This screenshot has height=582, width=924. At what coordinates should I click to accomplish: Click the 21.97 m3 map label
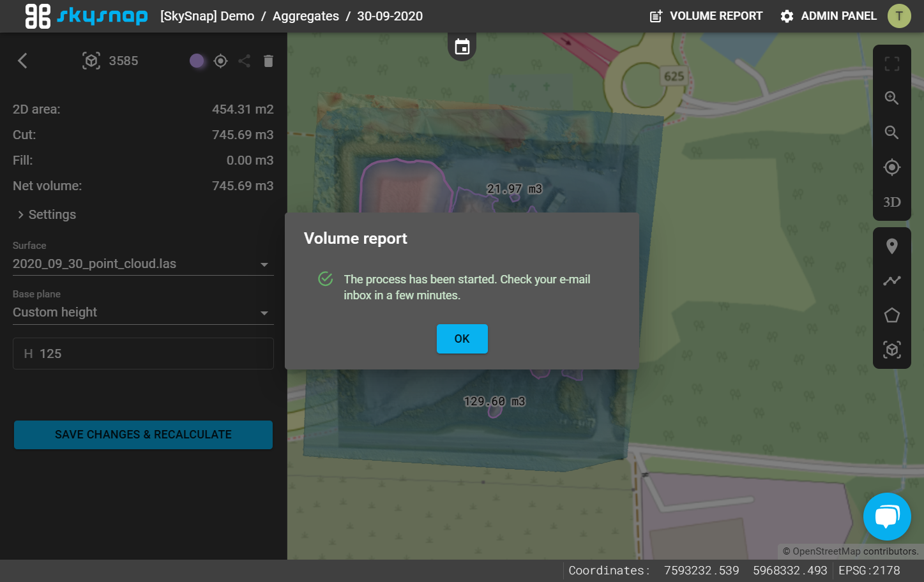point(514,189)
